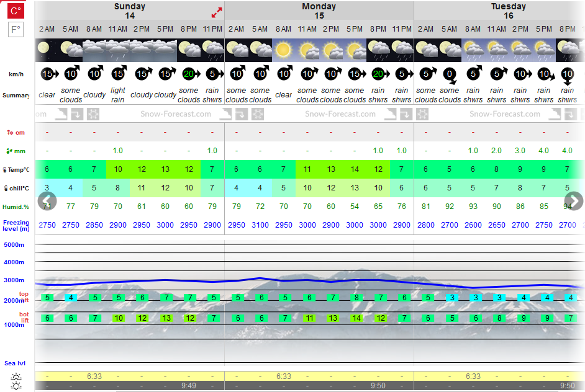The width and height of the screenshot is (585, 392).
Task: Click Sunday 2 AM chill value 3
Action: (x=47, y=188)
